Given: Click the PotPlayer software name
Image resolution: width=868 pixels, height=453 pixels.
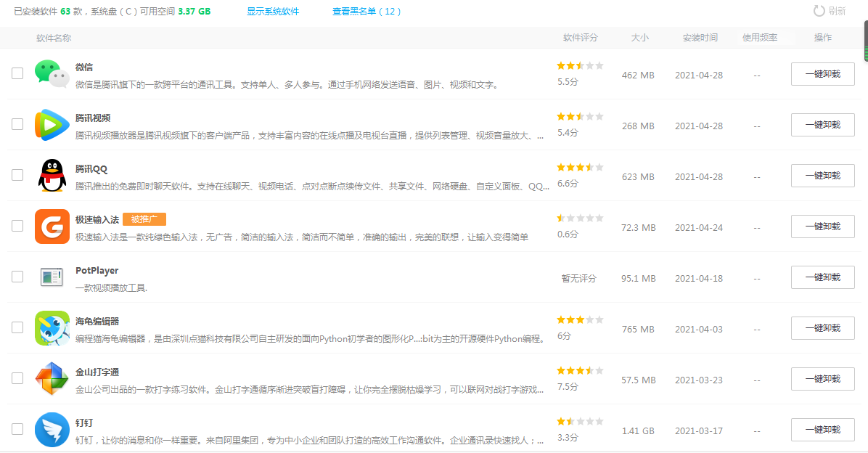Looking at the screenshot, I should click(x=97, y=271).
